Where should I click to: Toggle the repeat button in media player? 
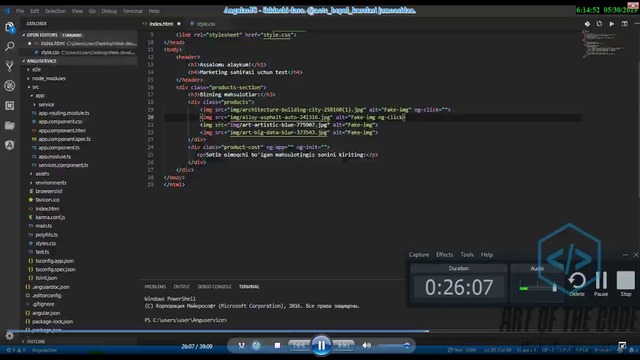pos(256,345)
